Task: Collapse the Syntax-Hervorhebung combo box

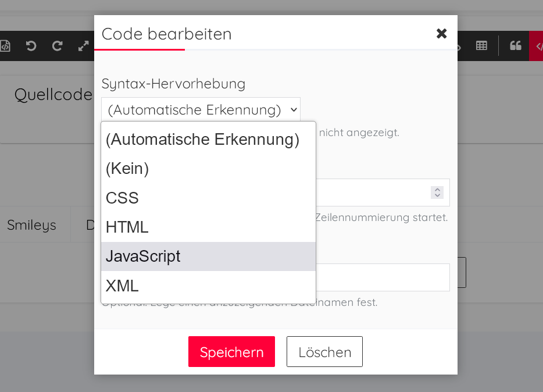Action: (201, 109)
